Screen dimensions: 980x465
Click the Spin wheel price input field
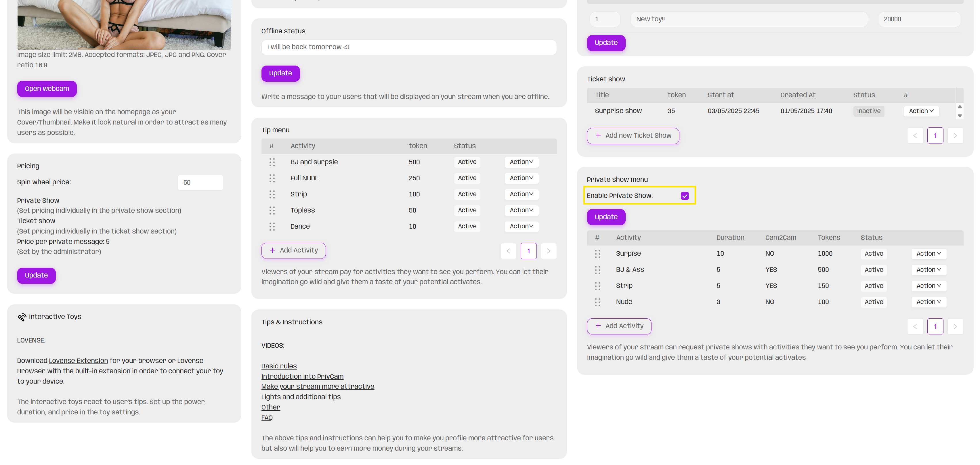[x=200, y=183]
